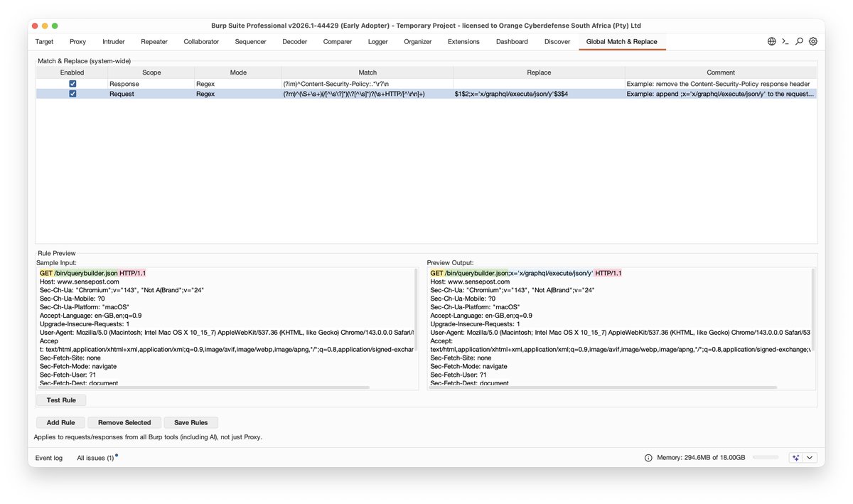Uncheck Enabled for the Response rule

tap(73, 84)
